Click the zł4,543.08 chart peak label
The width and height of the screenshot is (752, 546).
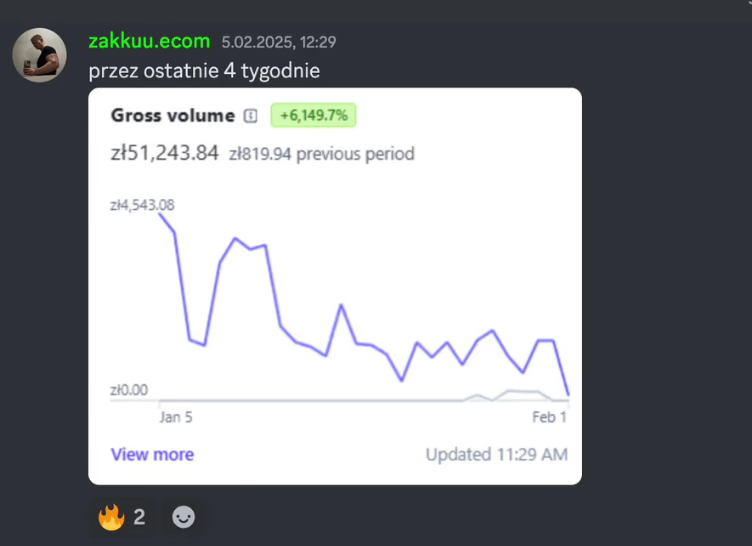pyautogui.click(x=143, y=205)
